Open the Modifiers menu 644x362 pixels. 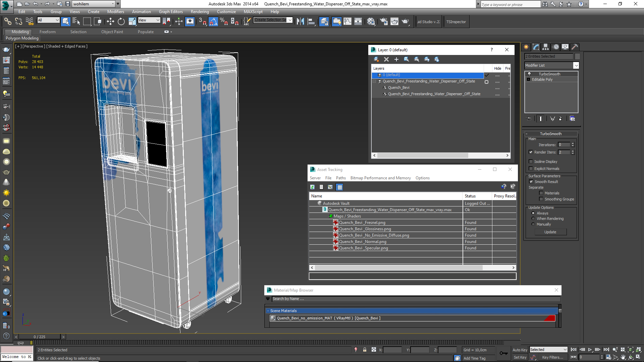tap(116, 12)
